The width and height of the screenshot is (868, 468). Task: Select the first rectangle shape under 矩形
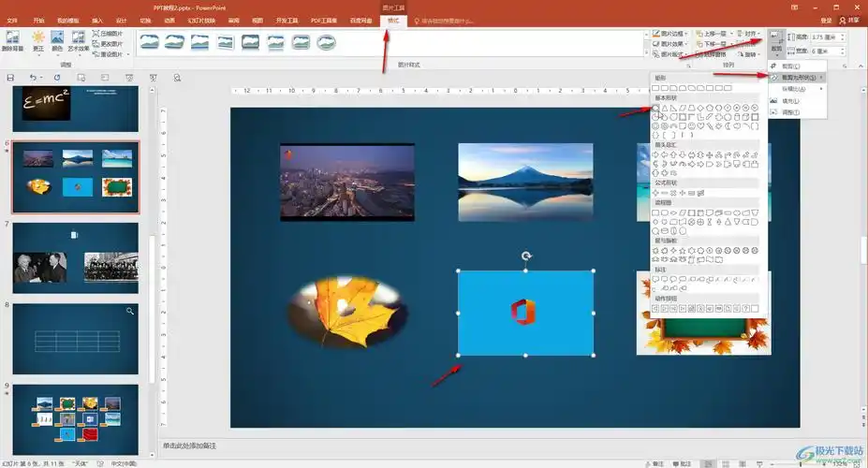tap(656, 88)
